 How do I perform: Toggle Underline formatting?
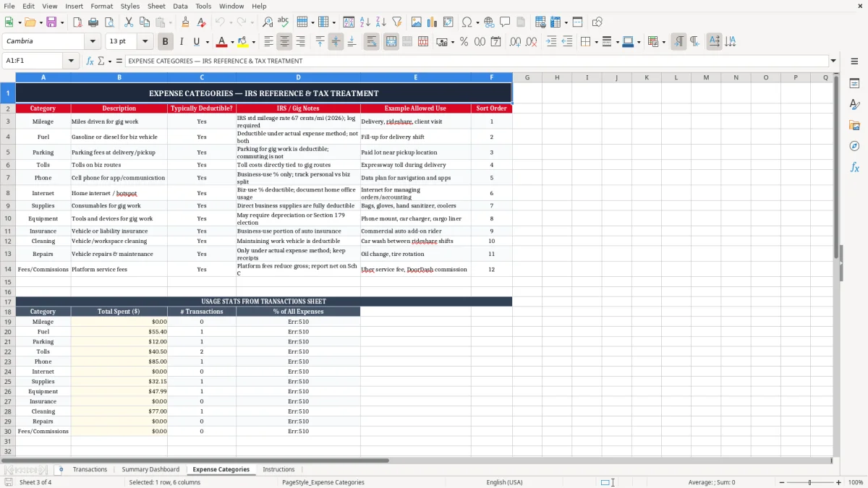[x=197, y=42]
